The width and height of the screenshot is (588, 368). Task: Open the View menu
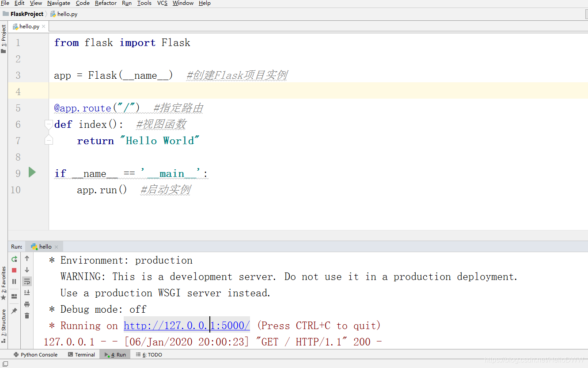pyautogui.click(x=36, y=3)
